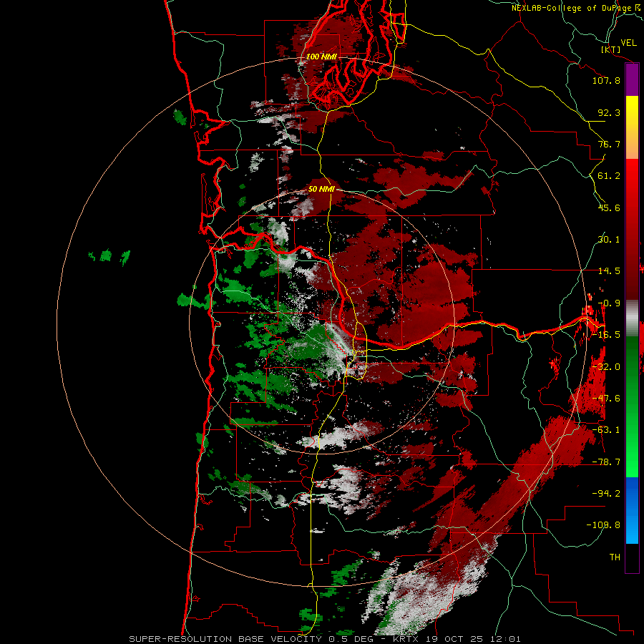Select the 45.6 scale value

click(609, 208)
